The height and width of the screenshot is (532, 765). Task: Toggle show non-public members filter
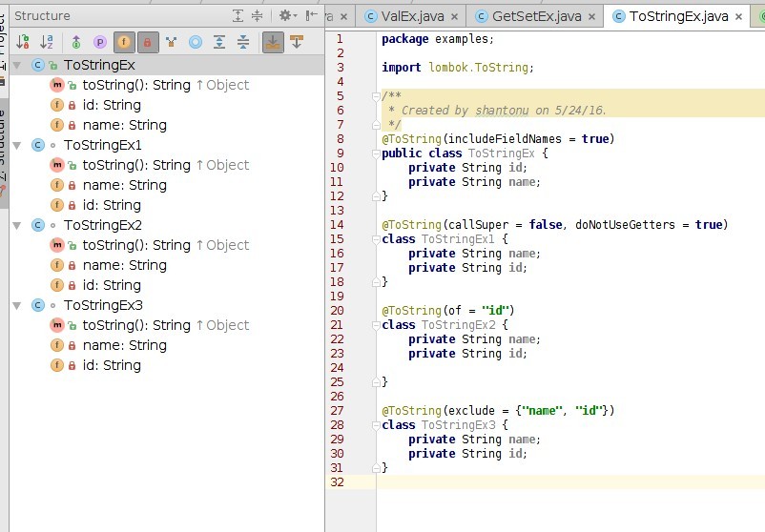tap(147, 42)
